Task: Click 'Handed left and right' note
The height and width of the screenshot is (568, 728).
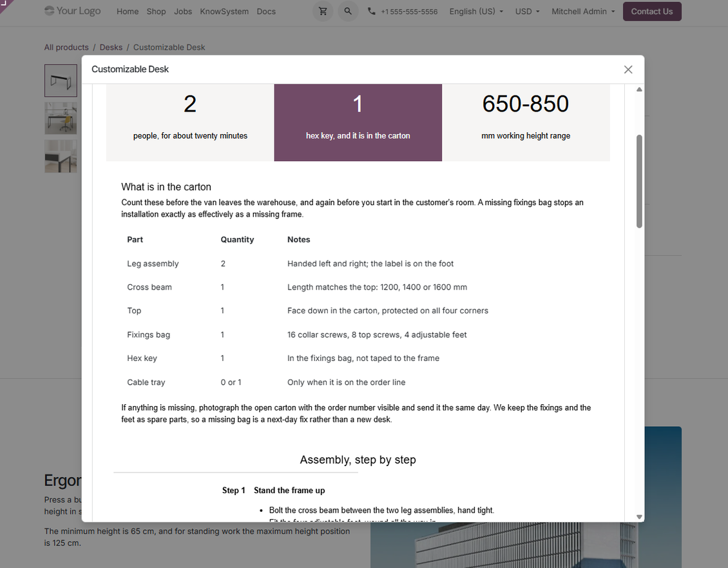Action: coord(370,264)
